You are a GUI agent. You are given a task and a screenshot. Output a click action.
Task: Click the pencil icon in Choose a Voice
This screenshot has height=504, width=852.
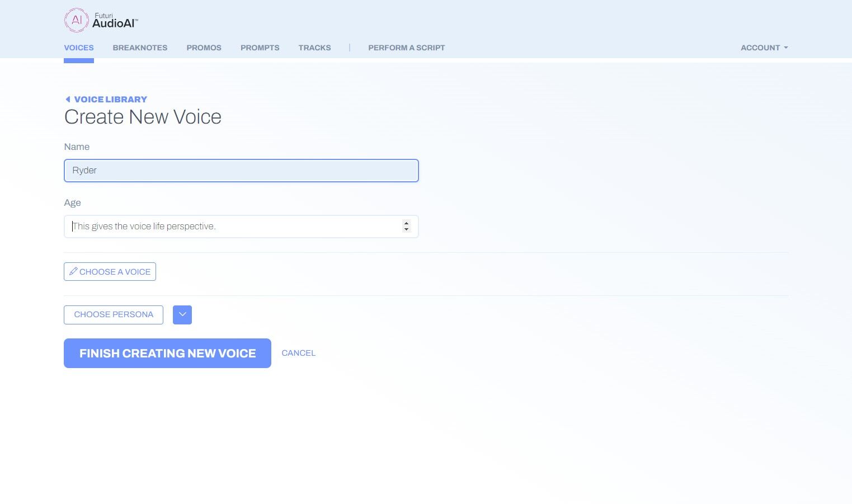[73, 271]
